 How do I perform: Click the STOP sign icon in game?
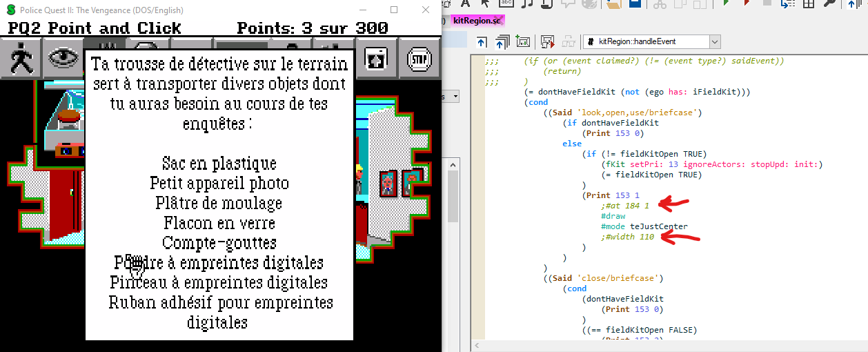[418, 59]
